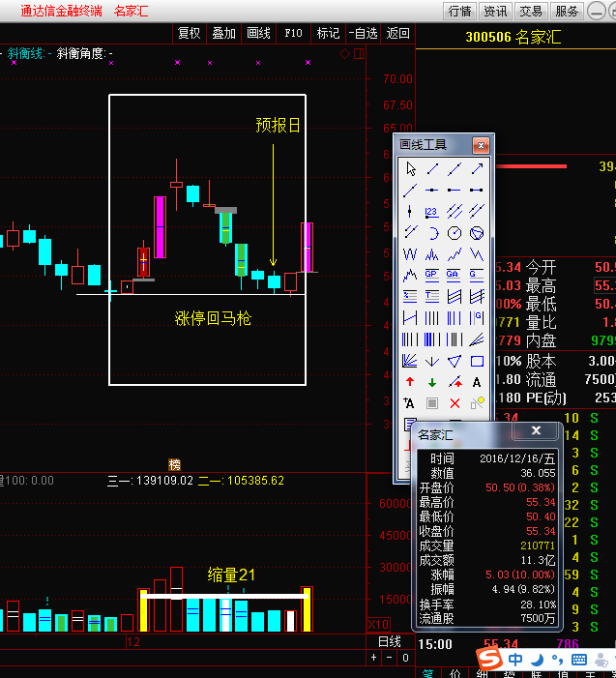Open the 行情 menu
The height and width of the screenshot is (678, 616).
click(x=460, y=11)
